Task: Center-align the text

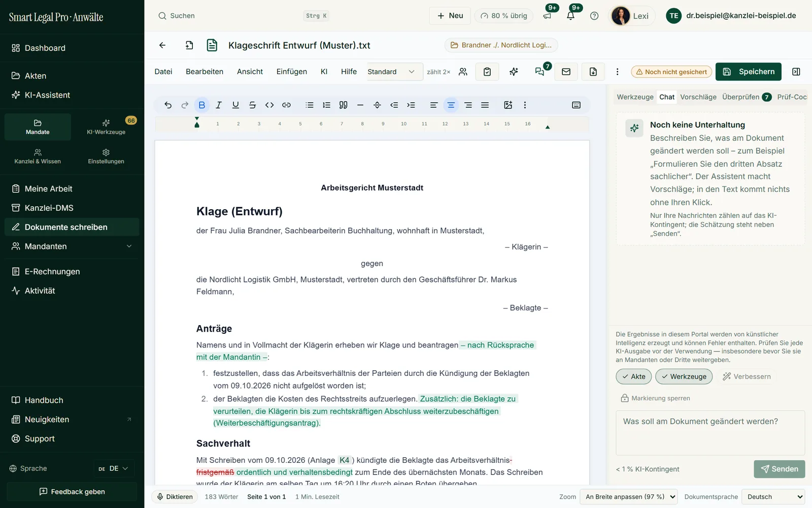Action: (451, 105)
